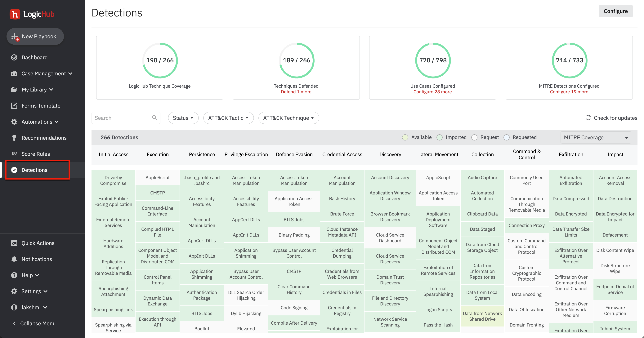
Task: Open Dashboard via its gauge icon
Action: (14, 57)
